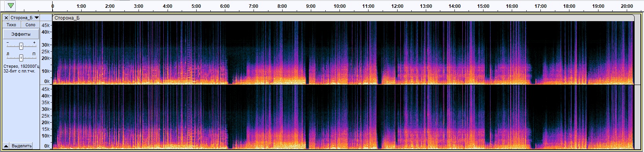Viewport: 644px width, 152px height.
Task: Click the 6:00 mark on the time ruler
Action: (225, 6)
